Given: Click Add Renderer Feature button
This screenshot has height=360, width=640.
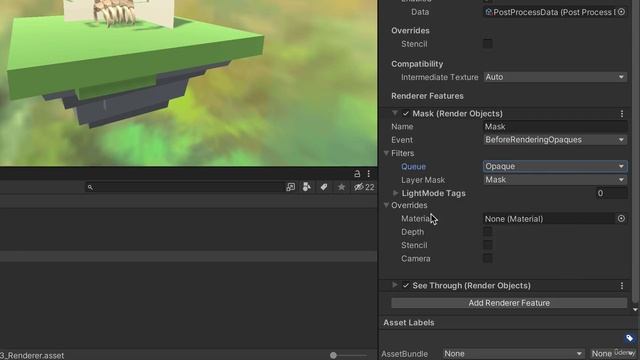Looking at the screenshot, I should [x=509, y=303].
